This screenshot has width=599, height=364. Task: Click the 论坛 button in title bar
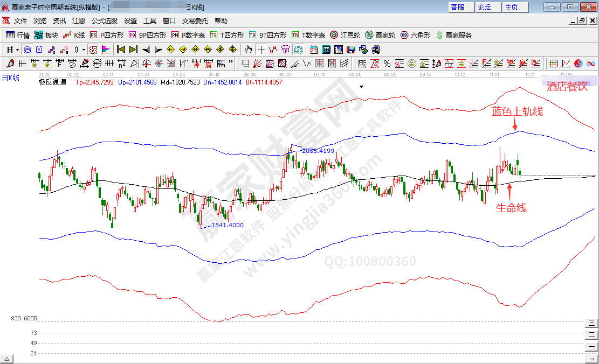pyautogui.click(x=484, y=7)
